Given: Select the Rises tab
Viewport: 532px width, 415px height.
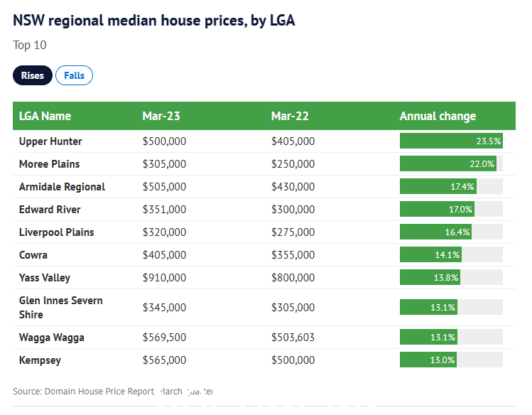Looking at the screenshot, I should coord(33,75).
